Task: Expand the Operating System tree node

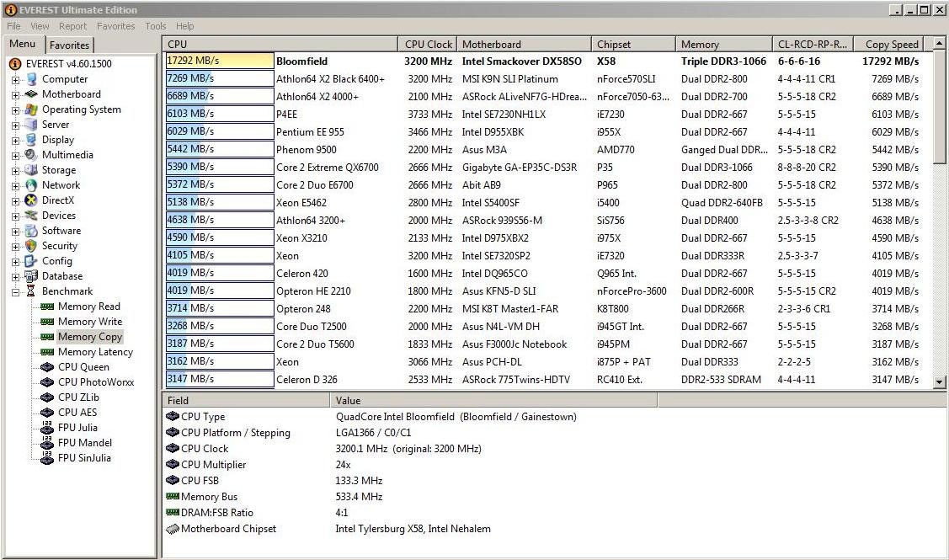Action: tap(15, 110)
